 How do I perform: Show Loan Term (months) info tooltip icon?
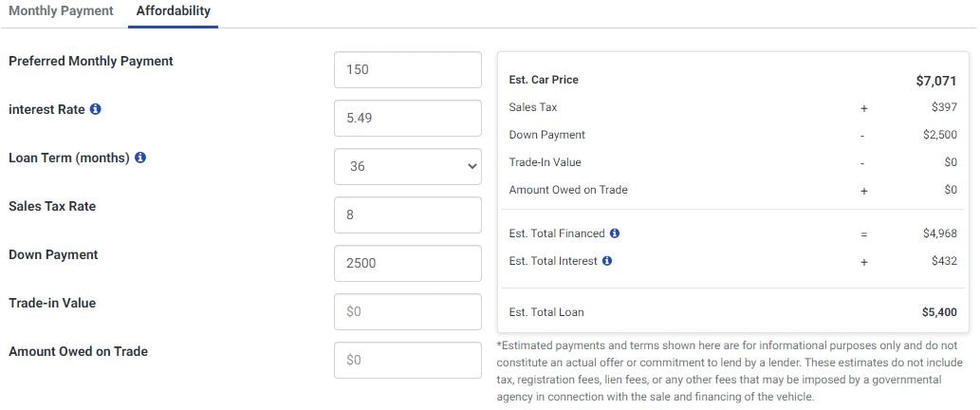pos(140,158)
